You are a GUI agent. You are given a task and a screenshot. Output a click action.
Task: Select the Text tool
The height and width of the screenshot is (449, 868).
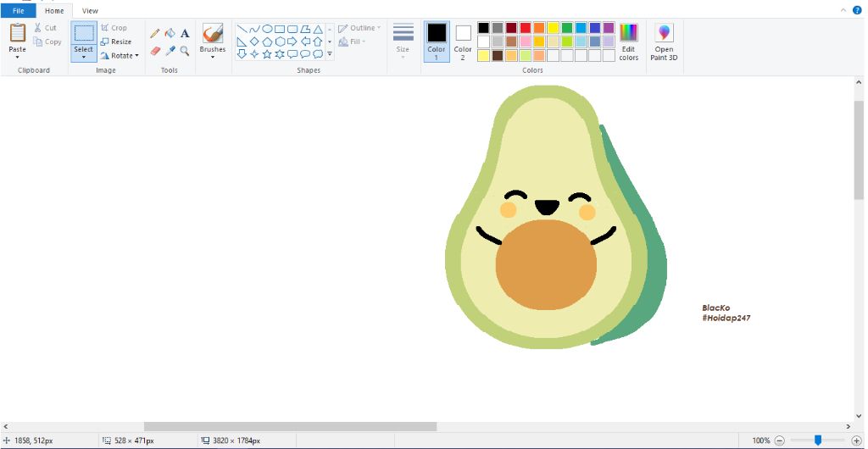pos(185,34)
